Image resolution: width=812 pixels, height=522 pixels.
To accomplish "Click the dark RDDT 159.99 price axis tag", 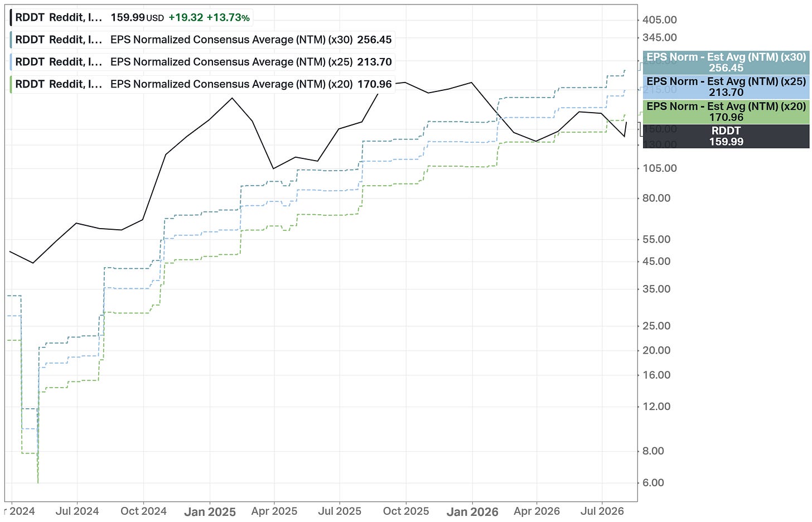I will click(x=726, y=136).
